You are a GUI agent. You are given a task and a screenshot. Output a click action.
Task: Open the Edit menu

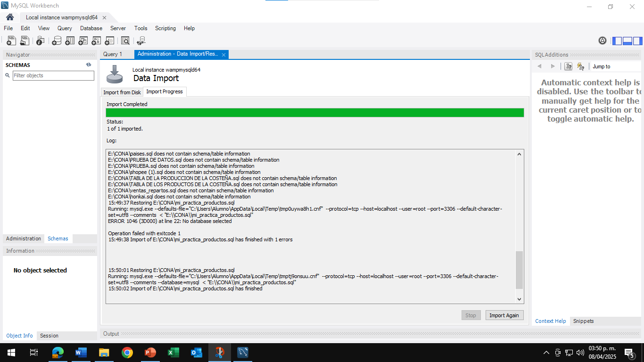pos(25,28)
